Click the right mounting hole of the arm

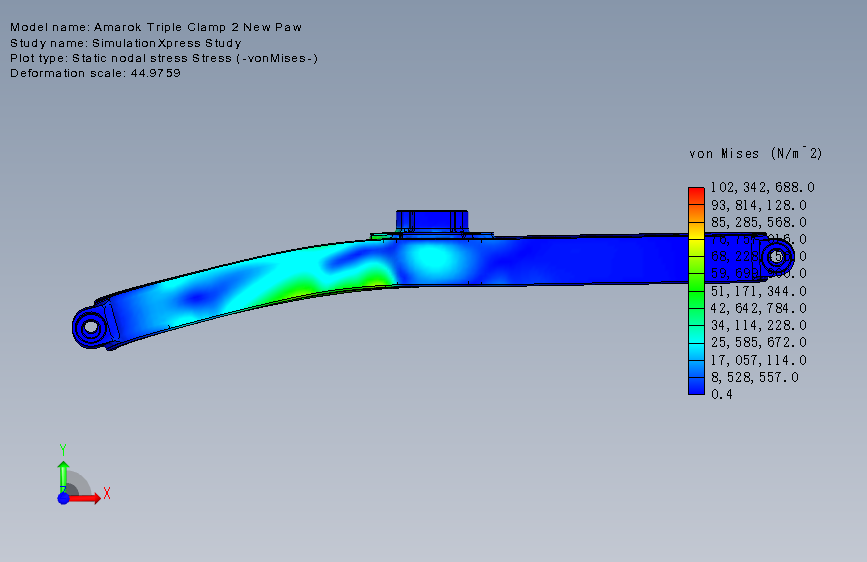pos(777,257)
